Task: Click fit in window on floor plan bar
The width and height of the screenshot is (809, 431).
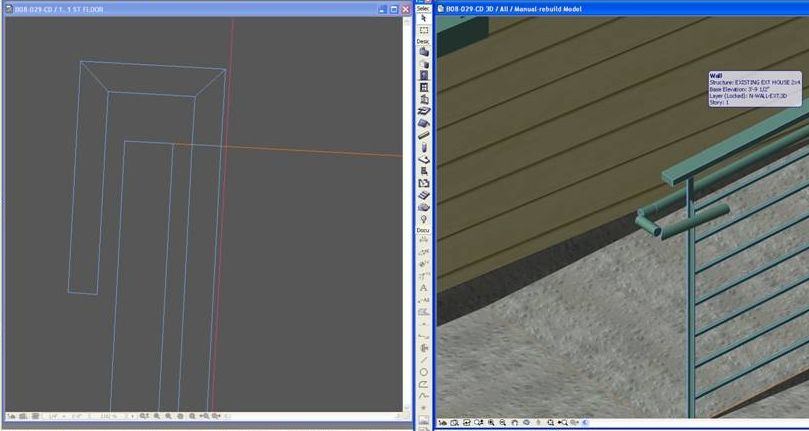Action: point(192,416)
